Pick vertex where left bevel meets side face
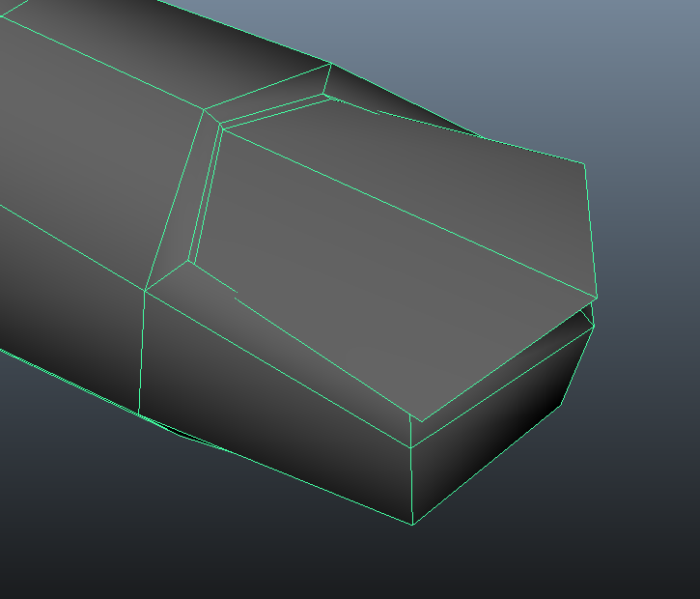 tap(145, 289)
